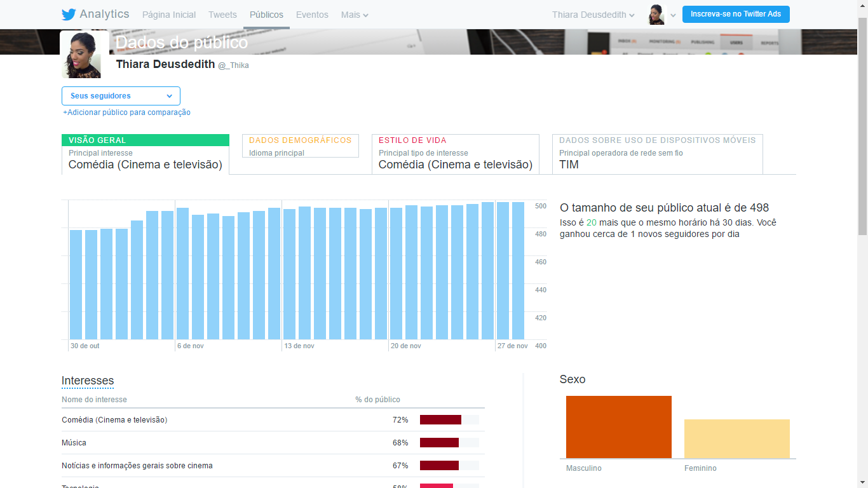Open the Mais dropdown menu
Viewport: 868px width, 488px height.
(x=354, y=15)
